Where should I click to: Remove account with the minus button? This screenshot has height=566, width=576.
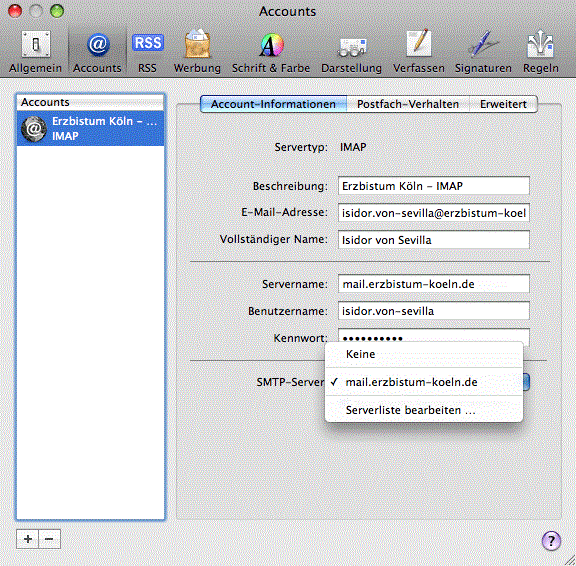click(x=50, y=539)
